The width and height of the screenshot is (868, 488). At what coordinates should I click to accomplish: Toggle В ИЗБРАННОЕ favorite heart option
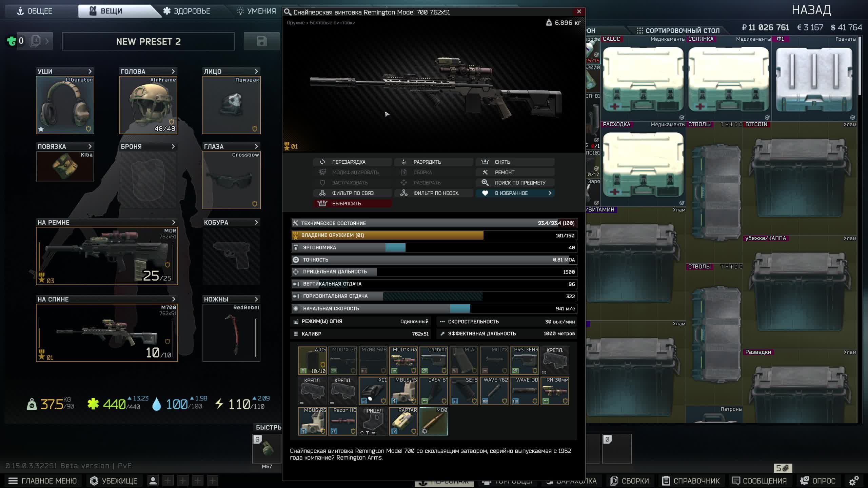coord(515,193)
